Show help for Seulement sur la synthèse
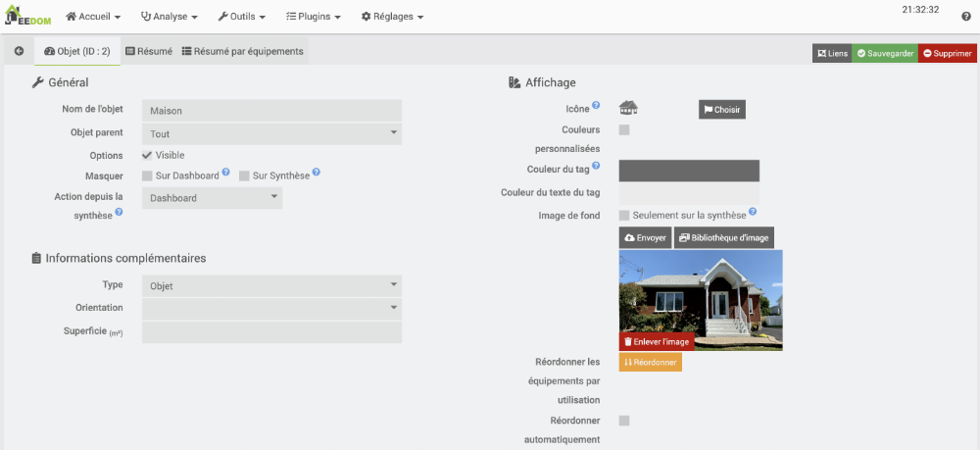 (x=753, y=211)
